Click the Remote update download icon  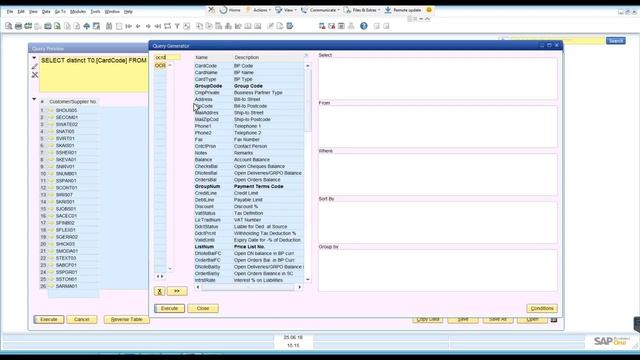click(388, 10)
